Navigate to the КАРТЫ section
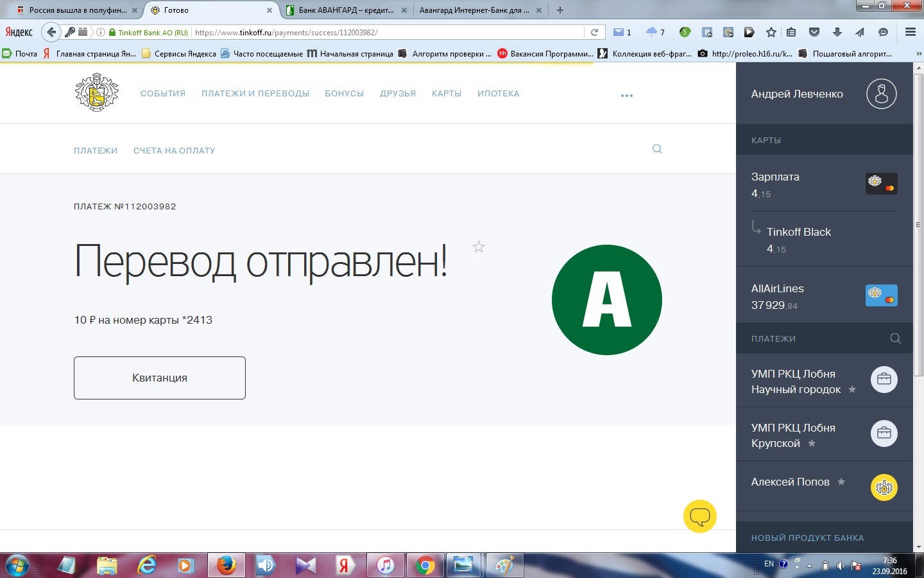Image resolution: width=924 pixels, height=578 pixels. point(447,94)
